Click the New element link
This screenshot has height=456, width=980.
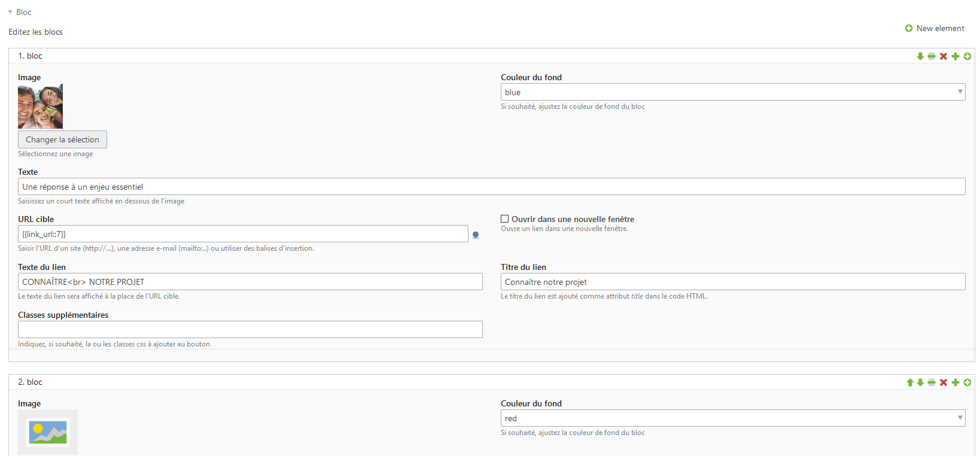pyautogui.click(x=935, y=28)
